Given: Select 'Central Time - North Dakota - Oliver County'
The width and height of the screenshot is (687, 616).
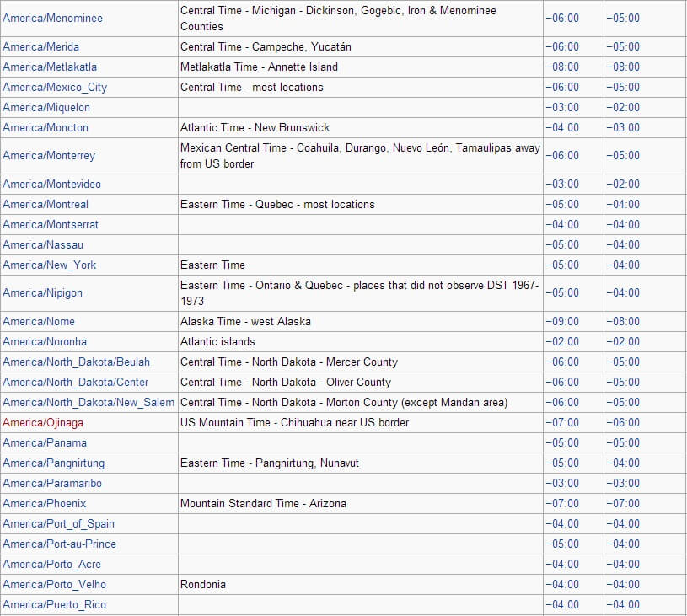Looking at the screenshot, I should [x=285, y=382].
